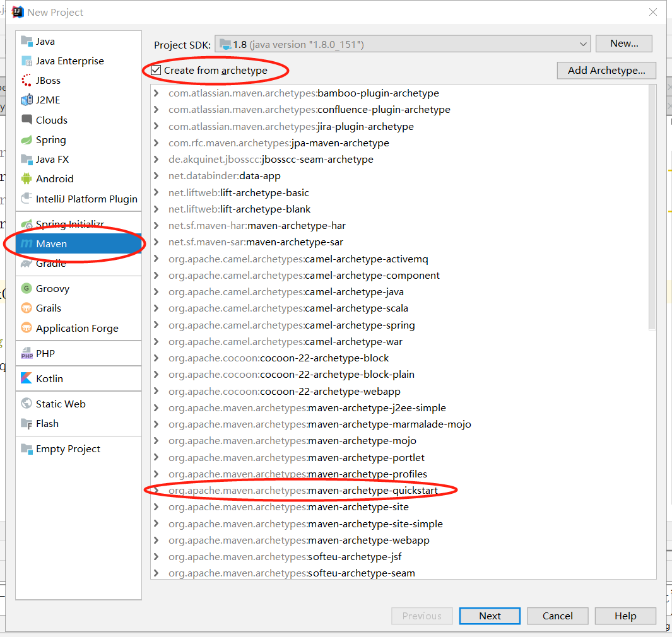The width and height of the screenshot is (672, 637).
Task: Click the disabled Previous button
Action: click(421, 616)
